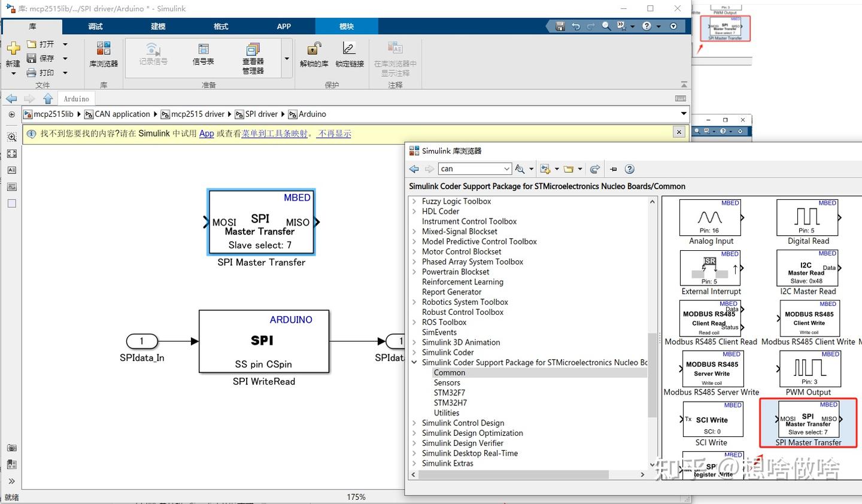Open the 信号表 signal table icon

click(204, 48)
